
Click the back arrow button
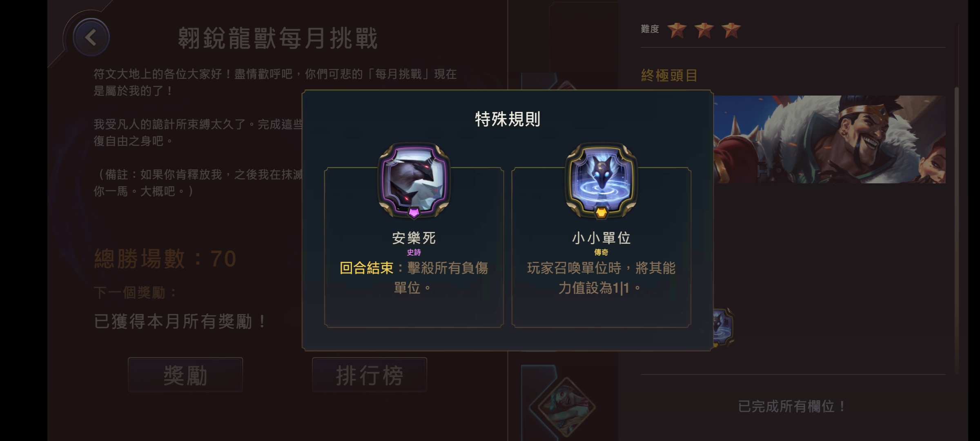point(91,38)
